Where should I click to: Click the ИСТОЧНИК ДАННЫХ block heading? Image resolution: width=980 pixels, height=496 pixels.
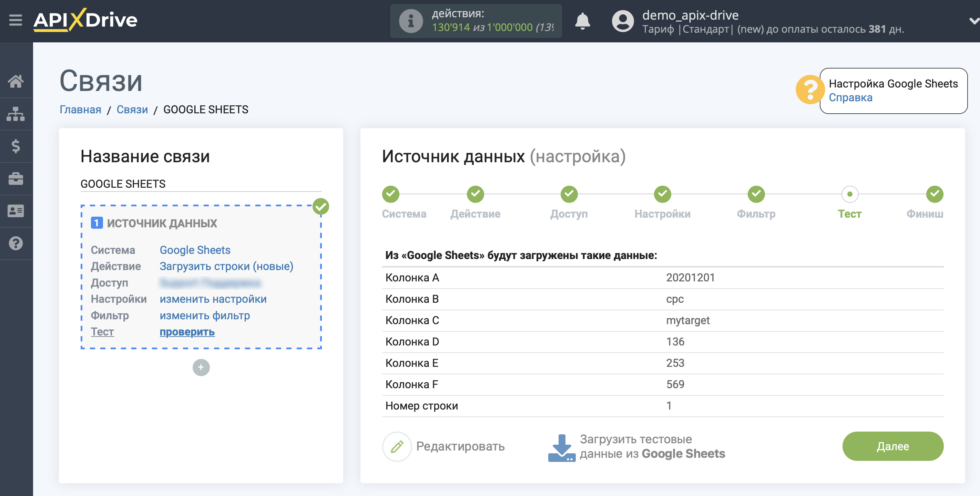coord(162,223)
